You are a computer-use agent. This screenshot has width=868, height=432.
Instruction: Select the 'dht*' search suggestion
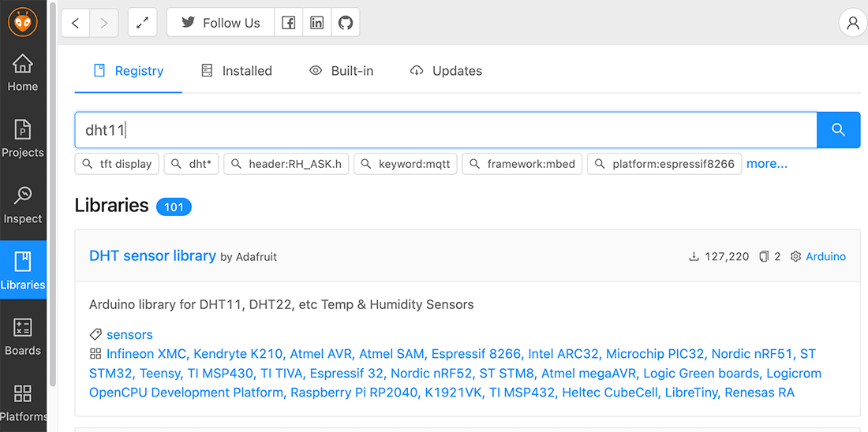coord(192,164)
